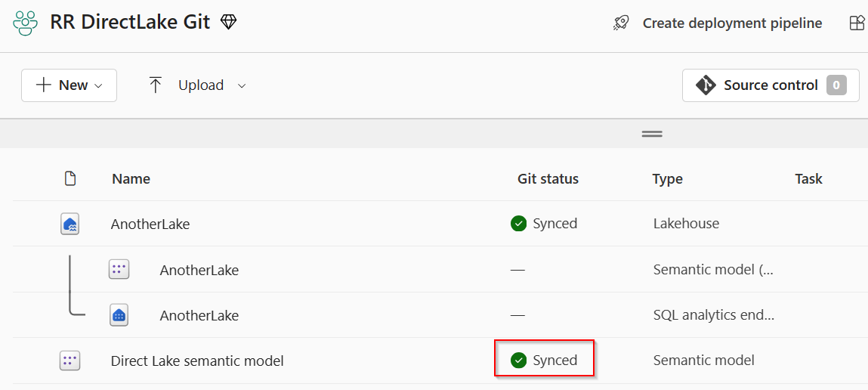The width and height of the screenshot is (868, 390).
Task: Click Synced status of Direct Lake semantic model
Action: (x=544, y=361)
